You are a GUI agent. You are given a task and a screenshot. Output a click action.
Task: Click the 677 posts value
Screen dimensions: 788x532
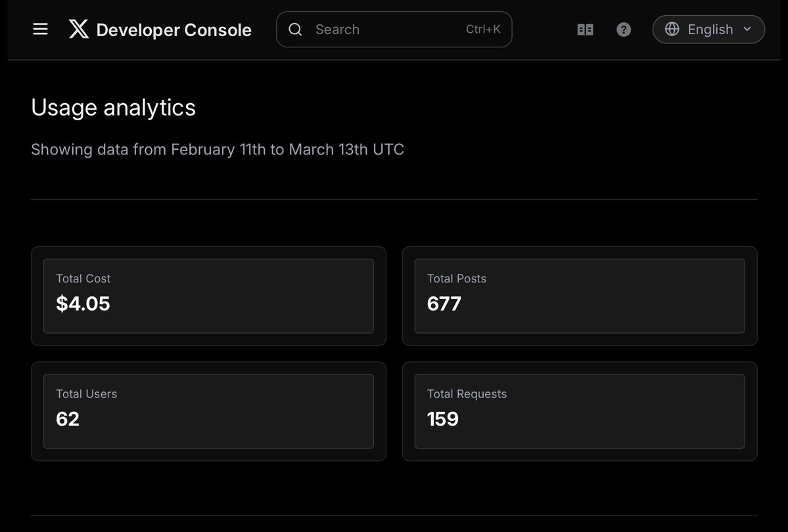tap(444, 303)
